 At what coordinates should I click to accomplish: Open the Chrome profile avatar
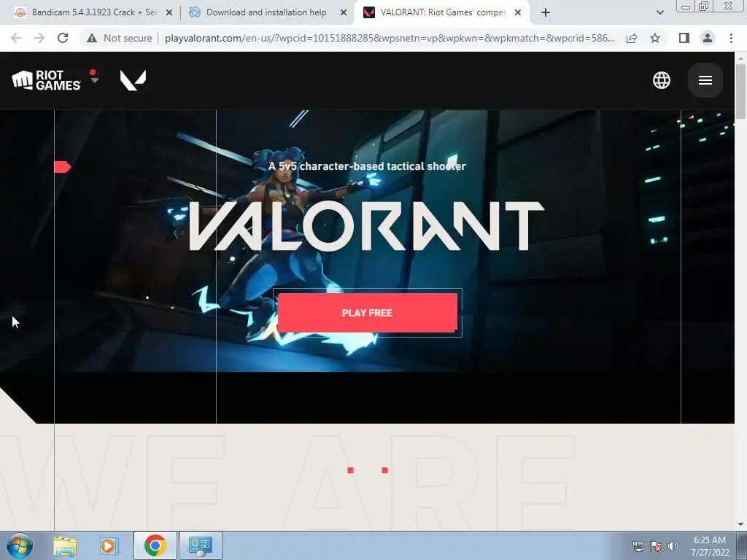[x=708, y=38]
